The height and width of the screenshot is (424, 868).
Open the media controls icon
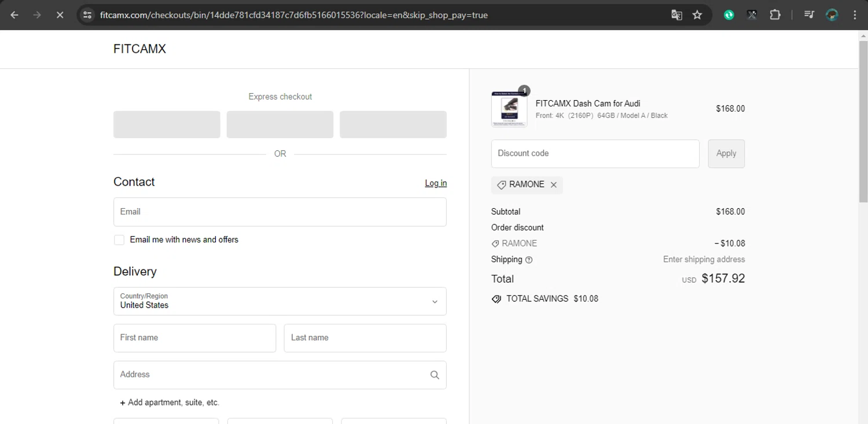coord(809,15)
